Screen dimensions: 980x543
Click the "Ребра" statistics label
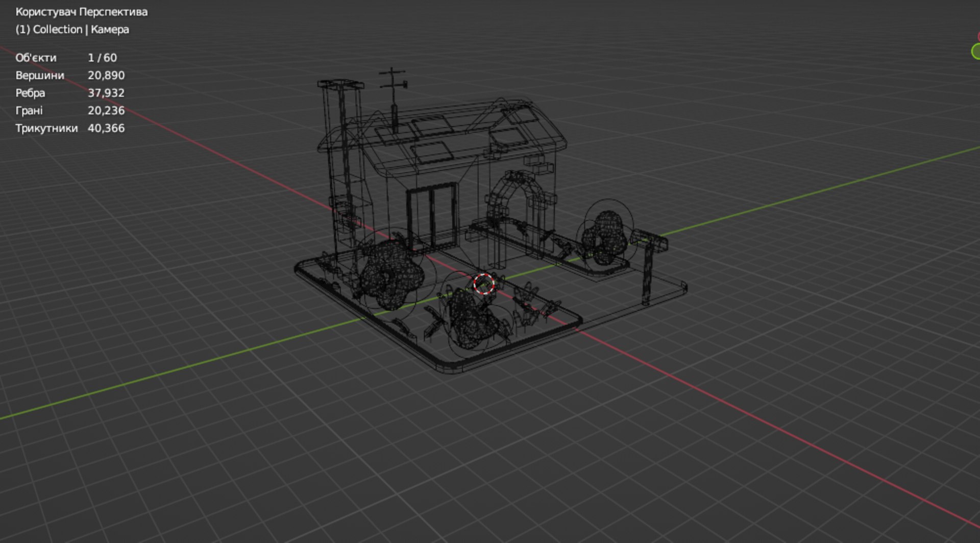click(x=30, y=93)
